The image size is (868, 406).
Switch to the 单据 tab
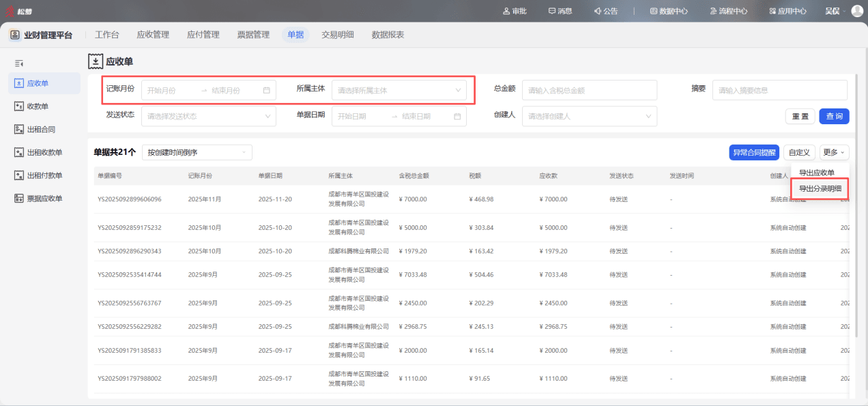[x=295, y=35]
